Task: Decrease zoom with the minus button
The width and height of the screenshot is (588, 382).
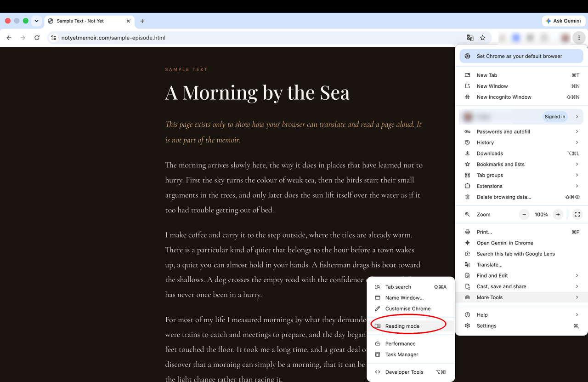Action: click(x=524, y=214)
